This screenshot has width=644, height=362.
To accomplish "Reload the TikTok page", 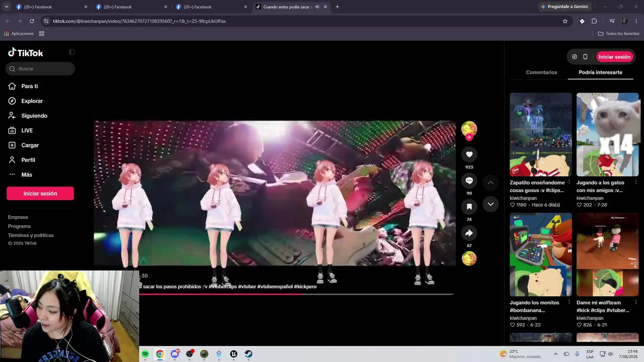I will coord(32,21).
